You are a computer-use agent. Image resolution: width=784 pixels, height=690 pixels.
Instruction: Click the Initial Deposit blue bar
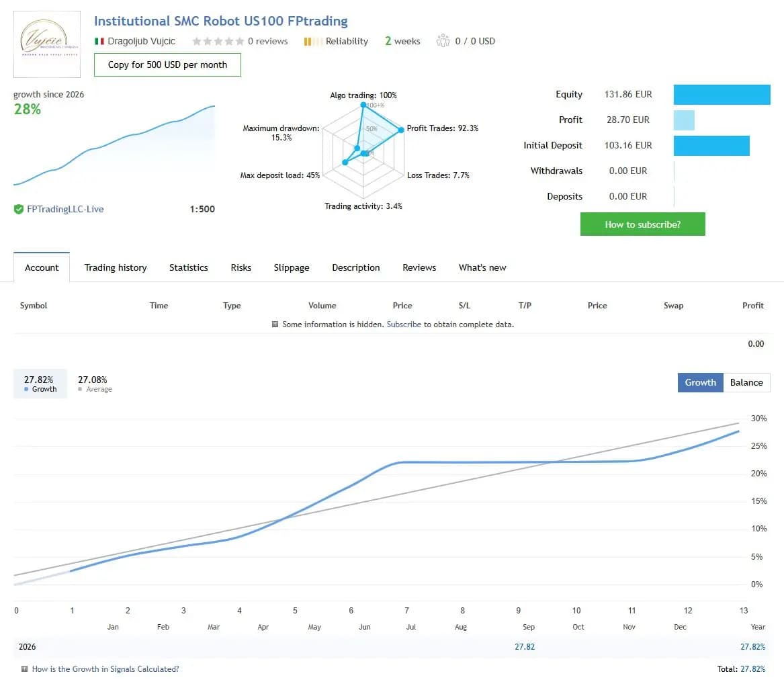click(x=711, y=146)
